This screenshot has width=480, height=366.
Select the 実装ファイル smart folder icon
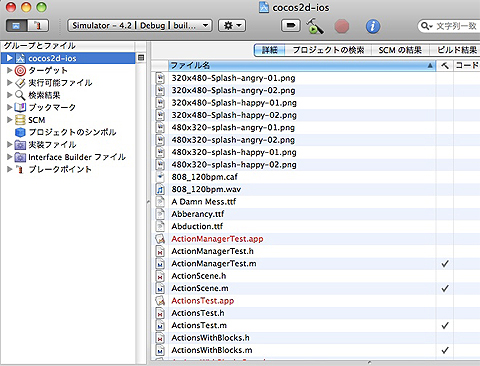[x=20, y=145]
